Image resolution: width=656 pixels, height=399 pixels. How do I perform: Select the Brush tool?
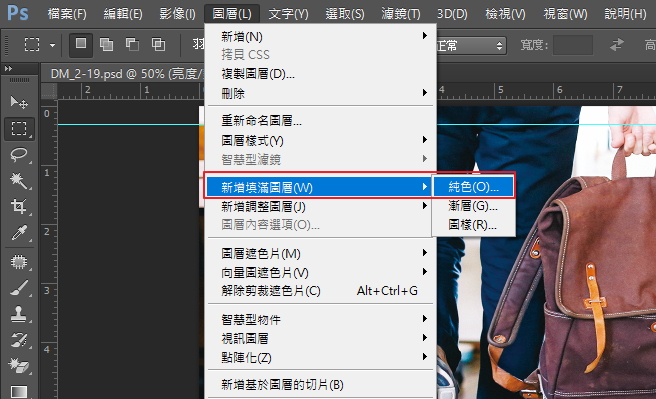(x=19, y=288)
